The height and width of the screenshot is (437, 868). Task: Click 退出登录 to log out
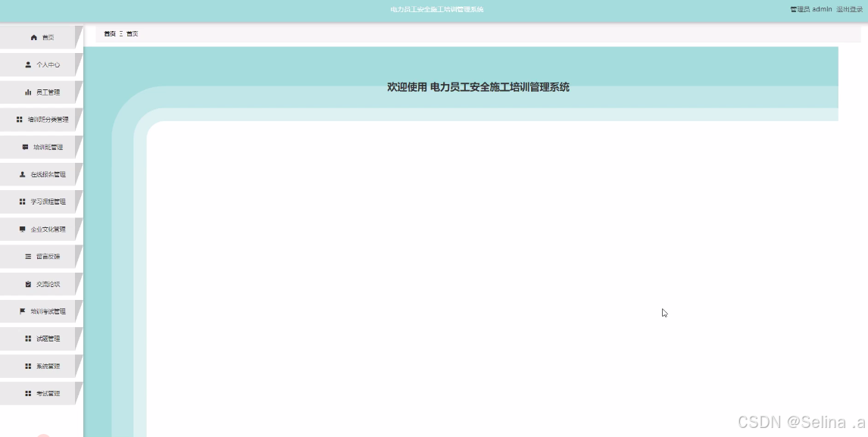(x=849, y=9)
